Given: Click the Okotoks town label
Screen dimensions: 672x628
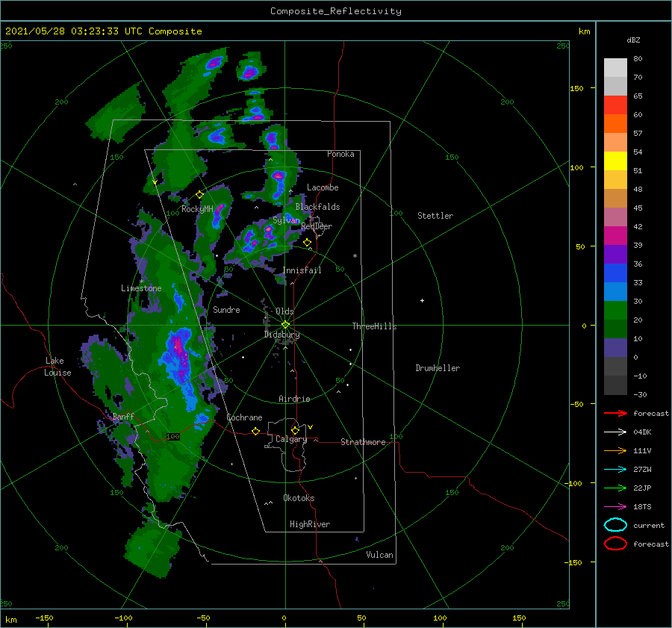Looking at the screenshot, I should coord(299,498).
